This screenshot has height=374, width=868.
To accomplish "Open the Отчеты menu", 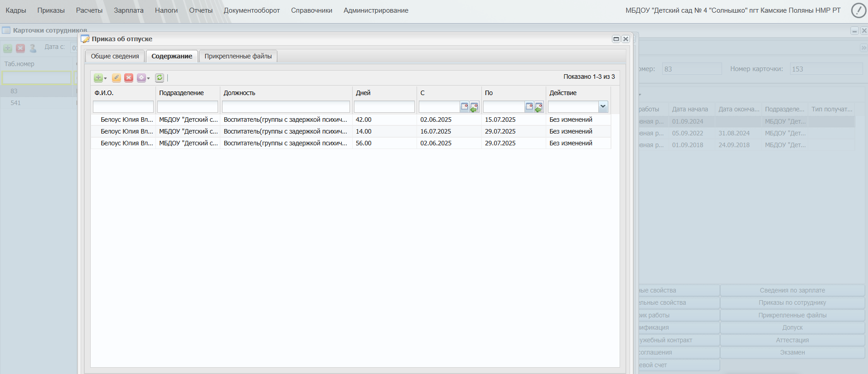I will click(201, 10).
